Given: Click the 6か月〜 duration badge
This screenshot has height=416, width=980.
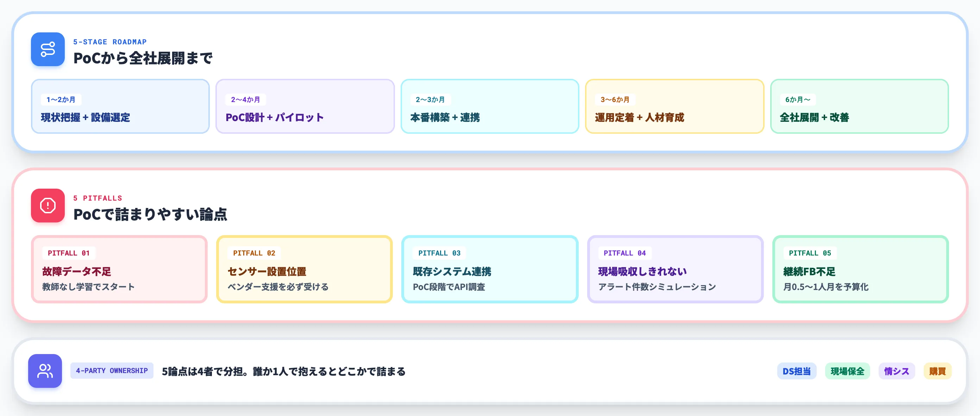Looking at the screenshot, I should coord(798,100).
